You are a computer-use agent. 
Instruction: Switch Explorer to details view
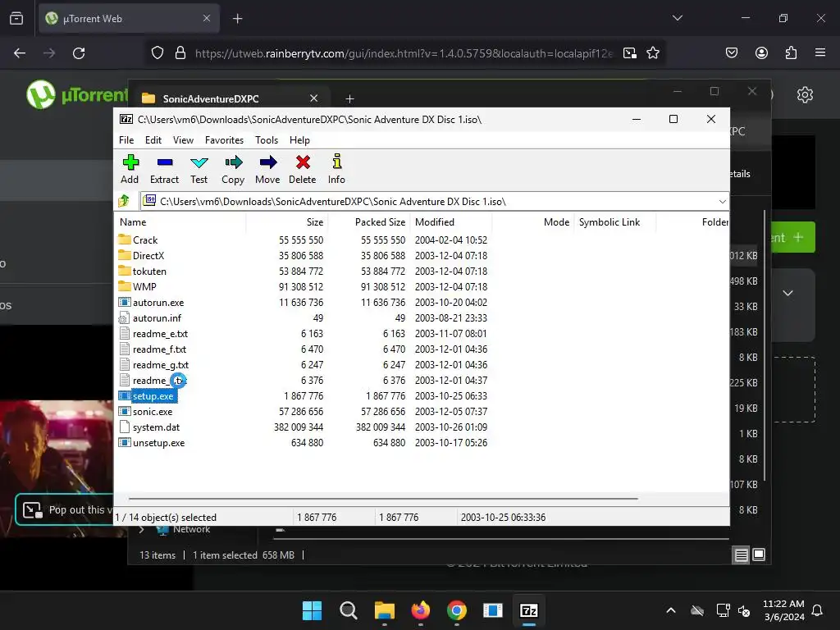(741, 555)
